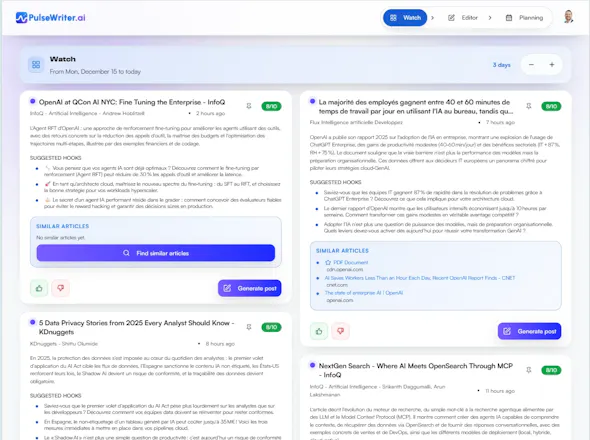Click 8/10 badge on NextGen Search article
Screen dimensions: 590x440
click(x=551, y=370)
